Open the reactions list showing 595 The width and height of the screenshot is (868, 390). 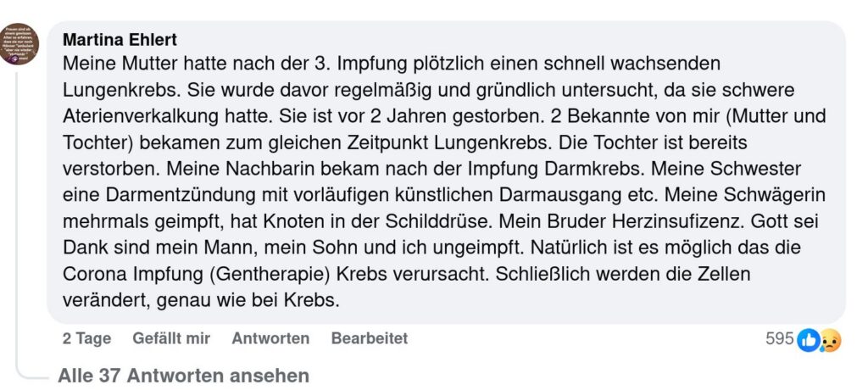click(x=779, y=339)
